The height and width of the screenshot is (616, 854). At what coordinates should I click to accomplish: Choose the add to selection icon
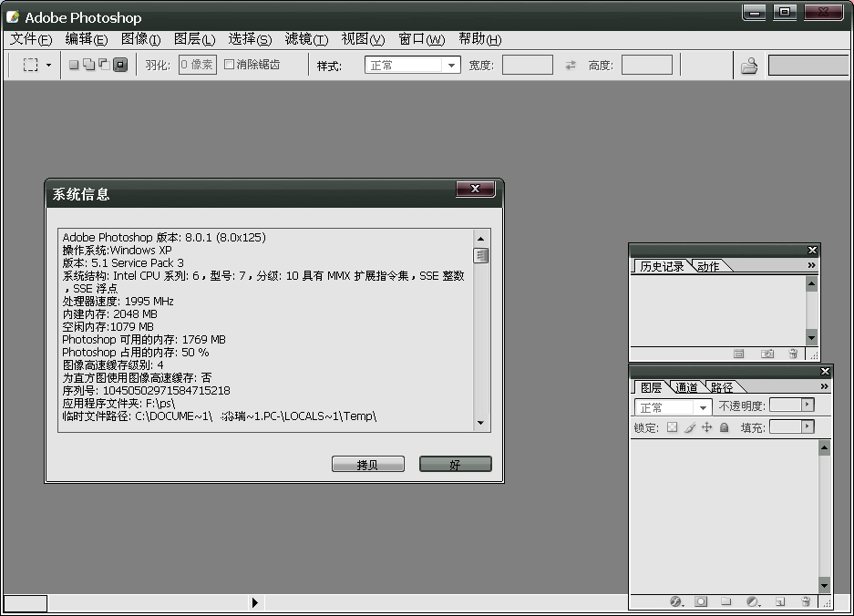[88, 65]
